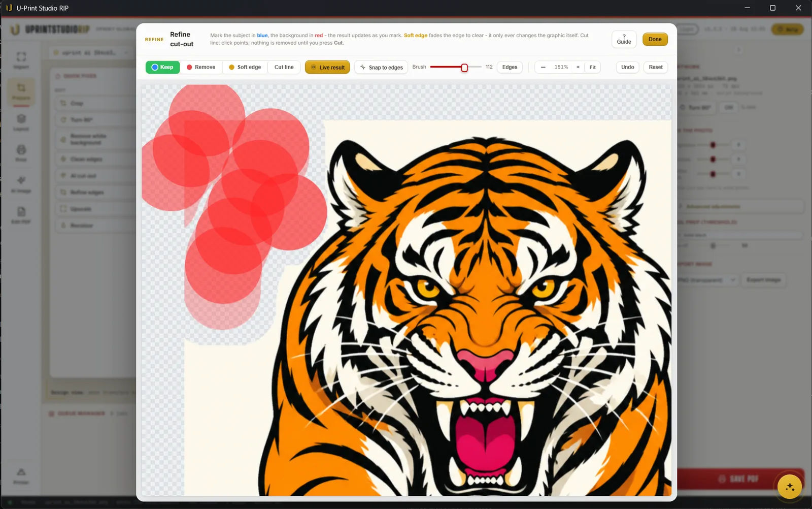Click the Help button in main window header
The height and width of the screenshot is (509, 812).
(787, 29)
